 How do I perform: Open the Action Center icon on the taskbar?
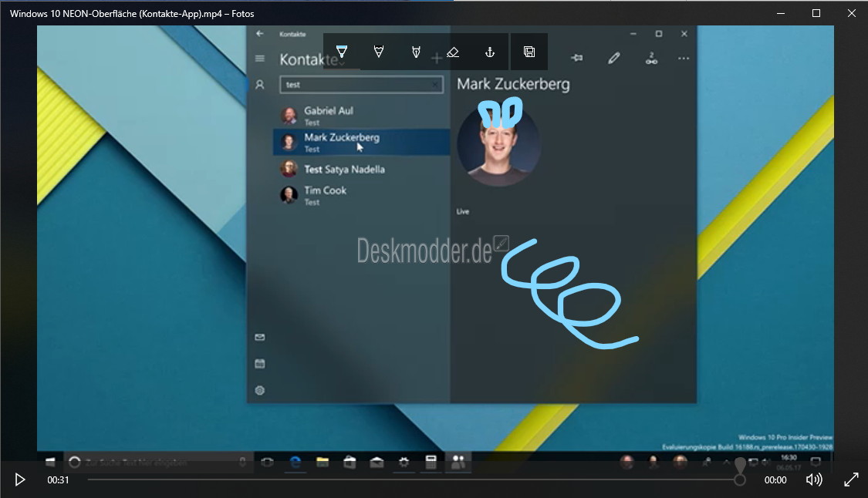tap(816, 462)
